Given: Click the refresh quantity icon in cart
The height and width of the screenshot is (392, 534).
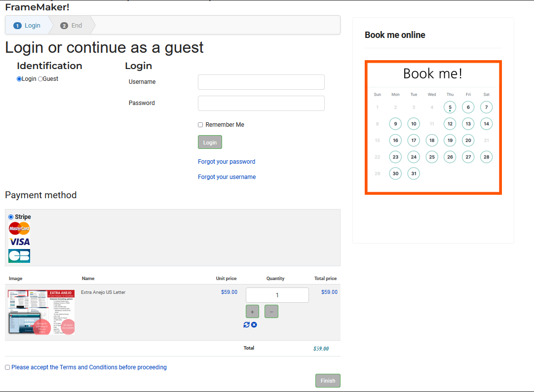Looking at the screenshot, I should tap(247, 324).
